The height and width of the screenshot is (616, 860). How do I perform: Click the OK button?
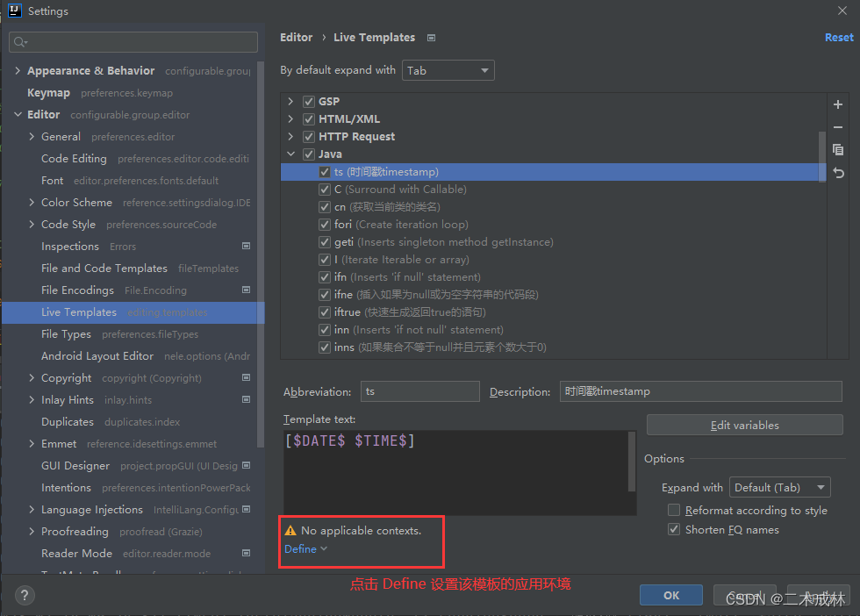[671, 595]
